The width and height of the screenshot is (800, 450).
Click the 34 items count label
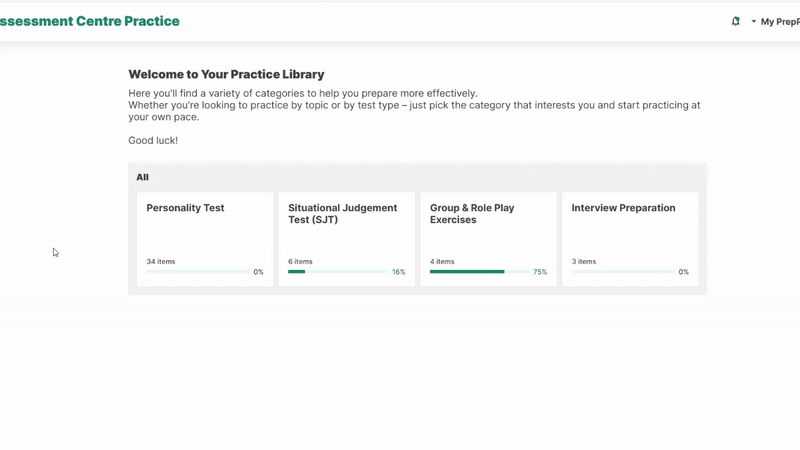[161, 262]
